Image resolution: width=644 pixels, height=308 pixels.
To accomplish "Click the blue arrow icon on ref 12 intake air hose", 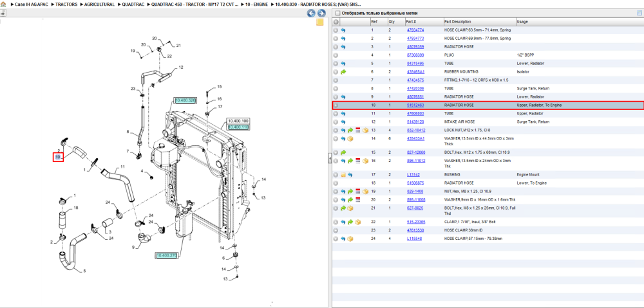I will point(343,122).
